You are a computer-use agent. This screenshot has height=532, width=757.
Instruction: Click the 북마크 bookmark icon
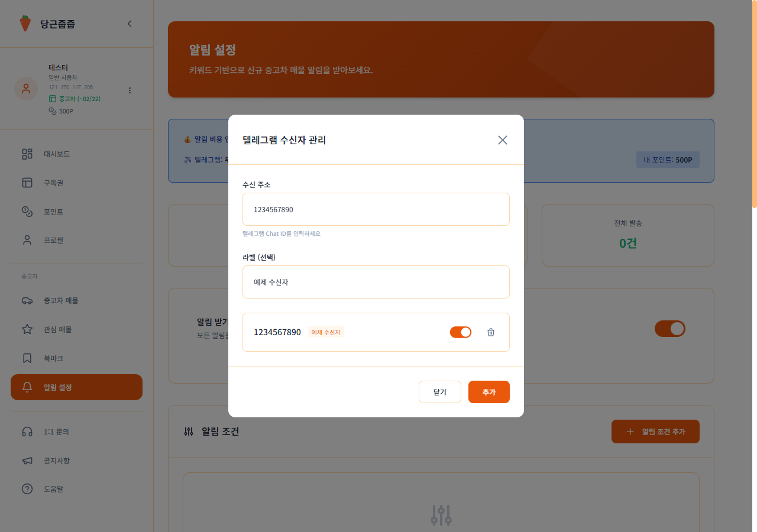click(26, 358)
